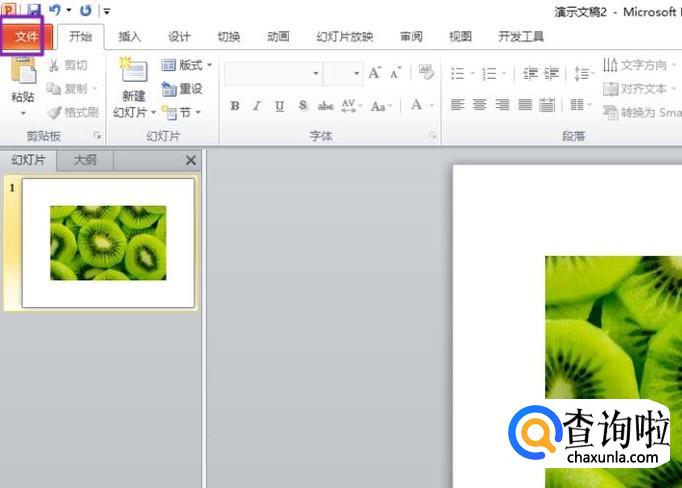
Task: Open the 版式 layout dropdown
Action: 186,65
